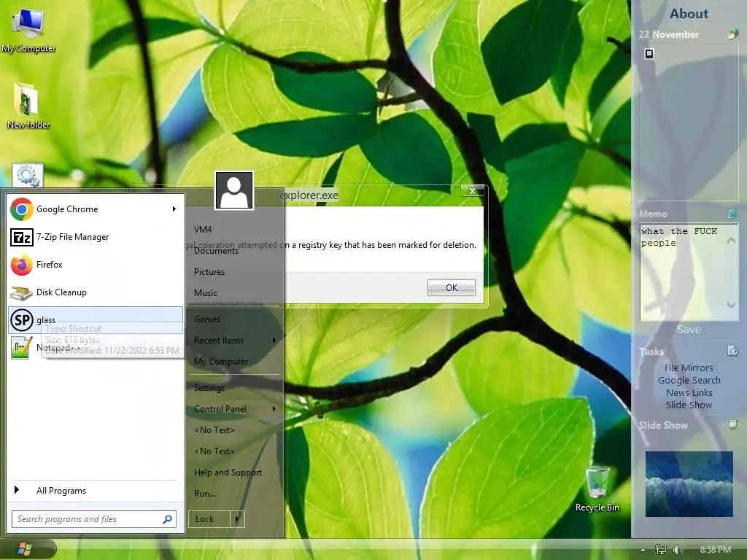Expand the All Programs arrow

click(17, 490)
